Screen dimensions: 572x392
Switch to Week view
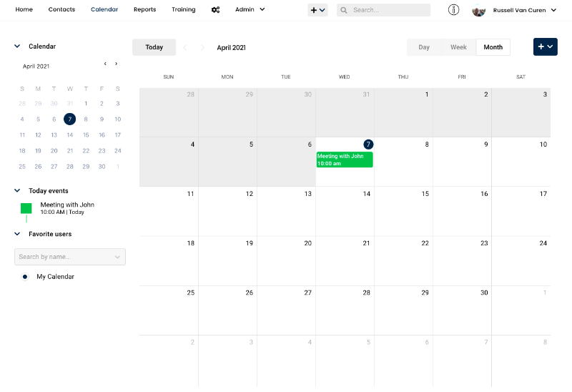[458, 47]
